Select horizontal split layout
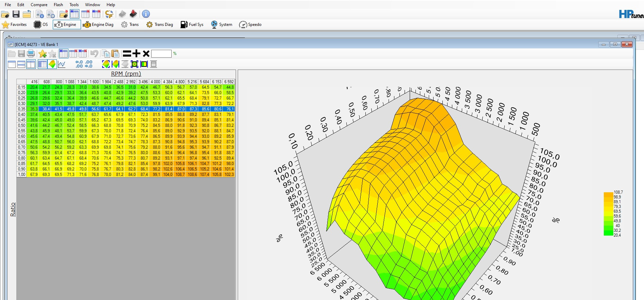The width and height of the screenshot is (644, 300). 21,64
